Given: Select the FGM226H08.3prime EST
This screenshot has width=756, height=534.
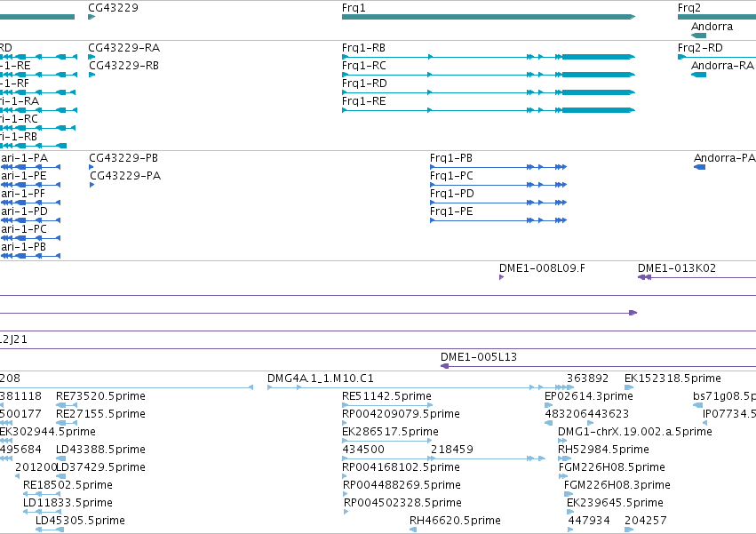Looking at the screenshot, I should [x=569, y=494].
